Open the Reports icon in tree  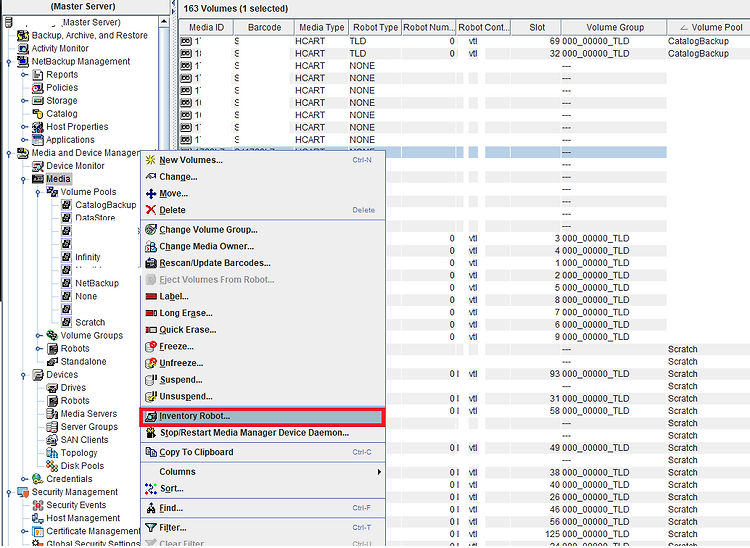38,75
